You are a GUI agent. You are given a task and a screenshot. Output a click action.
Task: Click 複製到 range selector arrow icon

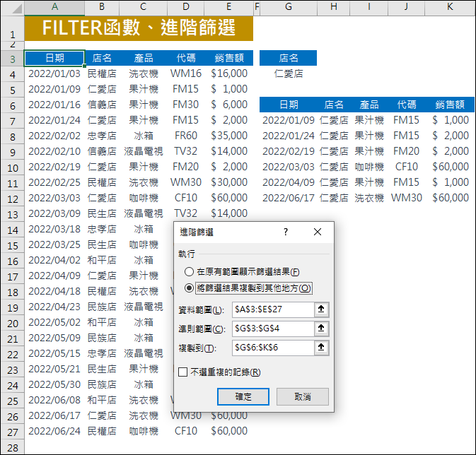tap(321, 348)
